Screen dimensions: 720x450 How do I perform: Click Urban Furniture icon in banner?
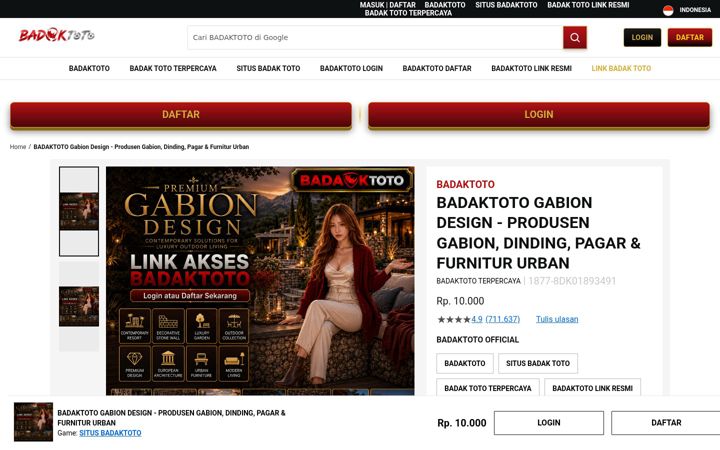pos(201,363)
